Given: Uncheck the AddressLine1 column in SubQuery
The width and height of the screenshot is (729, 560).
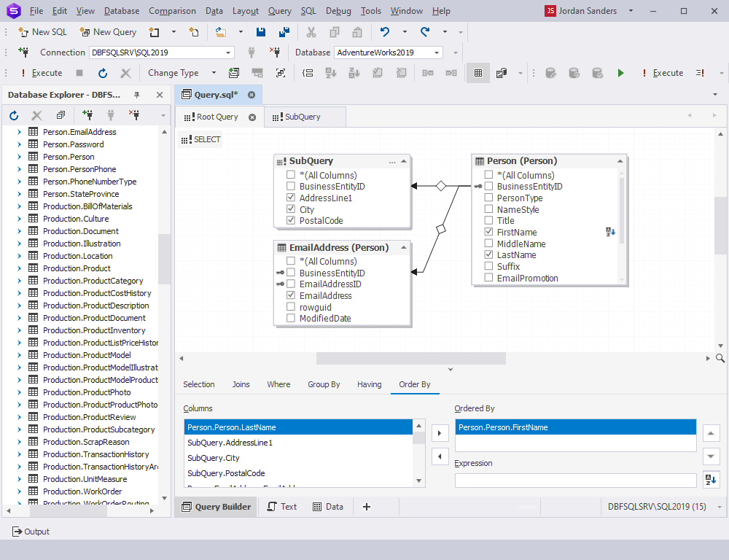Looking at the screenshot, I should pos(291,198).
